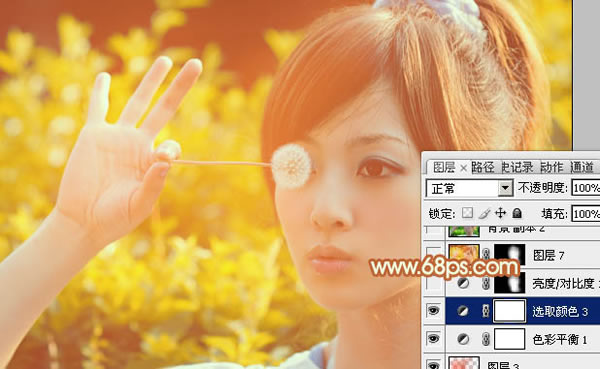Viewport: 600px width, 369px height.
Task: Select the 色彩平衡 1 white mask thumbnail
Action: click(510, 339)
